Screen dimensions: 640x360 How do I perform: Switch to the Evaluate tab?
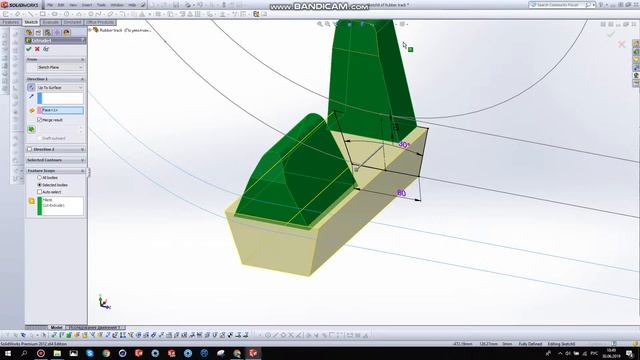(51, 22)
